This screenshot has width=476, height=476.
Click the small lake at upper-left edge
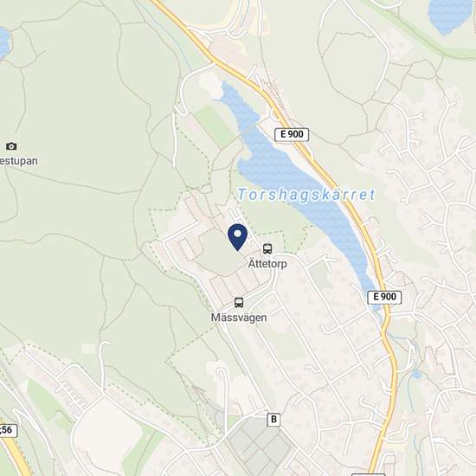pos(4,42)
